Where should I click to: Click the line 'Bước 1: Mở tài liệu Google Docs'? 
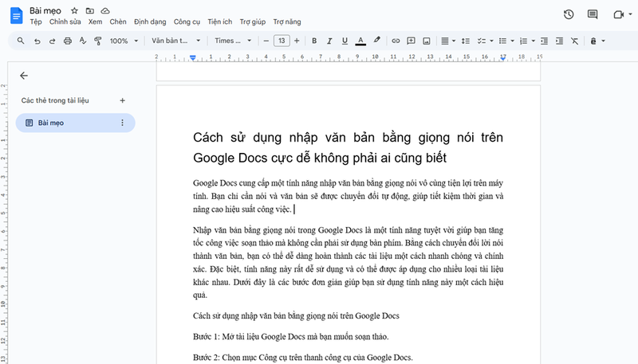point(291,337)
